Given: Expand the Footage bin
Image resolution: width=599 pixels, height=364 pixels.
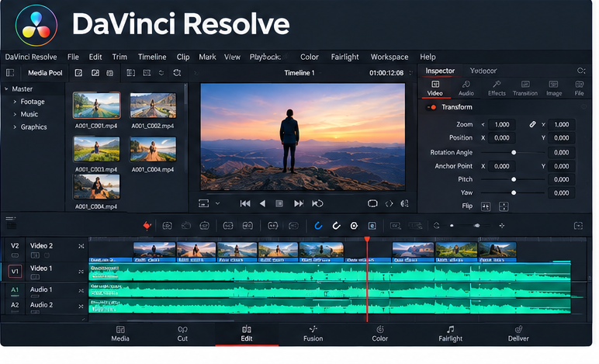Looking at the screenshot, I should click(15, 102).
